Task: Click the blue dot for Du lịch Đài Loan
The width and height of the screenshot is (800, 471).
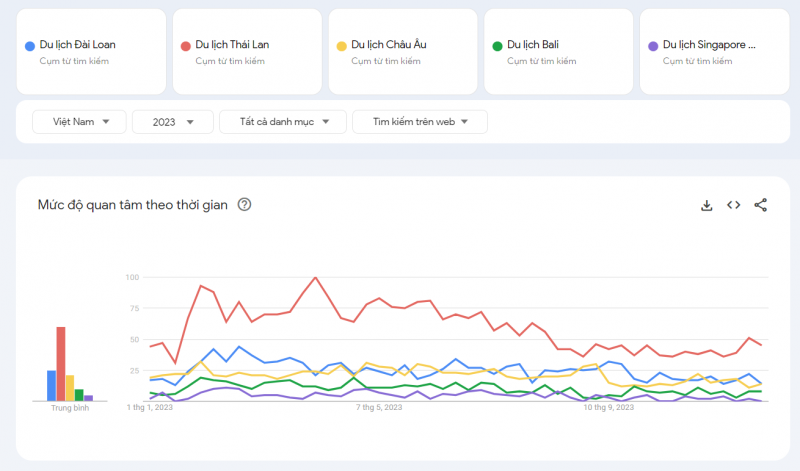Action: [x=30, y=45]
